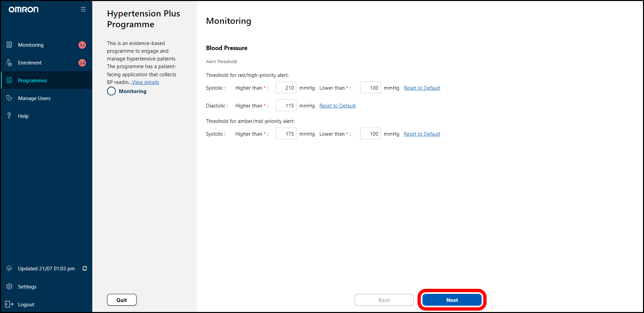Reset the Diastolic threshold to default
Screen dimensions: 644x313
pos(337,106)
